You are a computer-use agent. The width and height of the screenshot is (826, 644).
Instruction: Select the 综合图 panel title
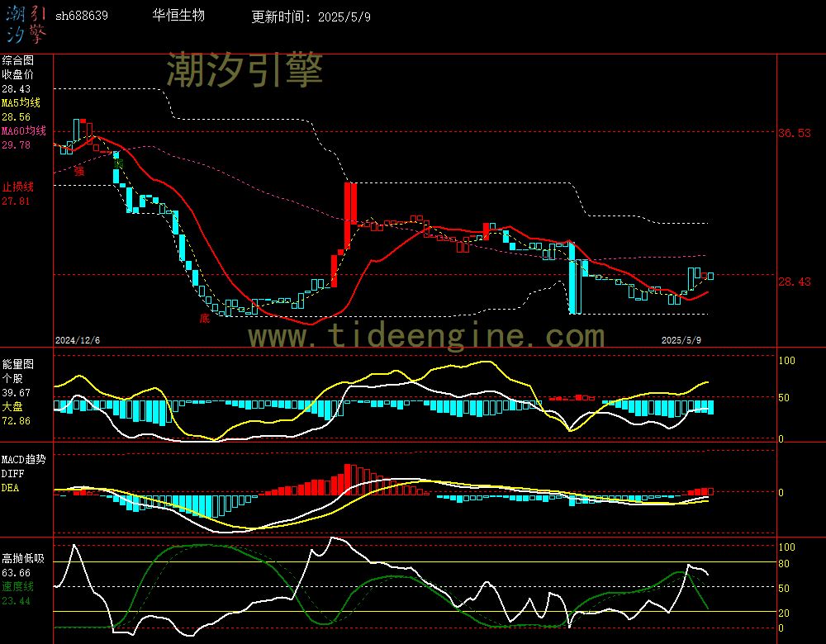point(17,60)
